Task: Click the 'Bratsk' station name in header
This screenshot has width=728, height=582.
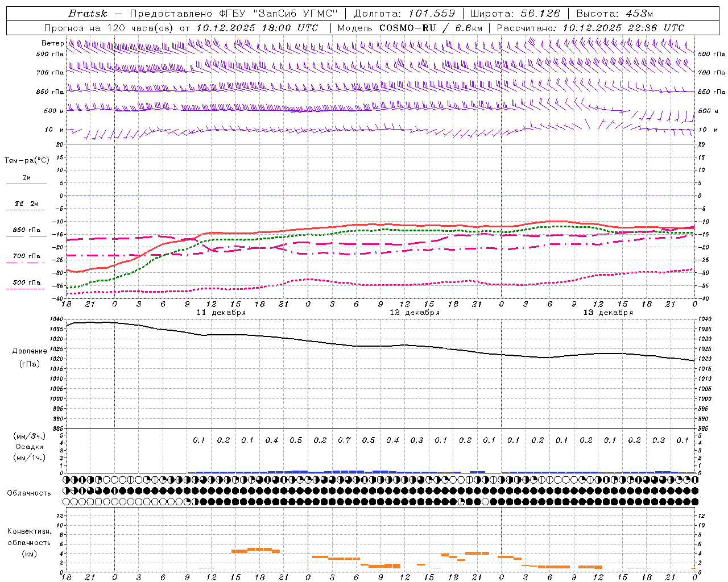Action: (88, 13)
